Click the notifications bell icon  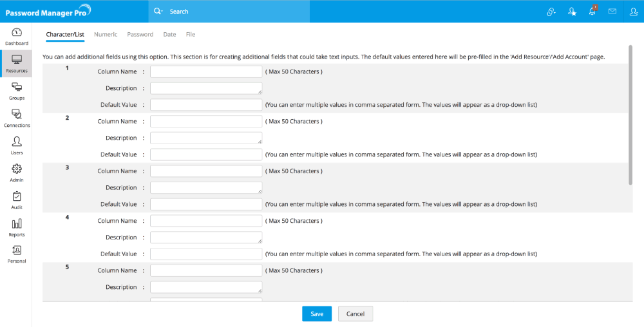pyautogui.click(x=592, y=11)
